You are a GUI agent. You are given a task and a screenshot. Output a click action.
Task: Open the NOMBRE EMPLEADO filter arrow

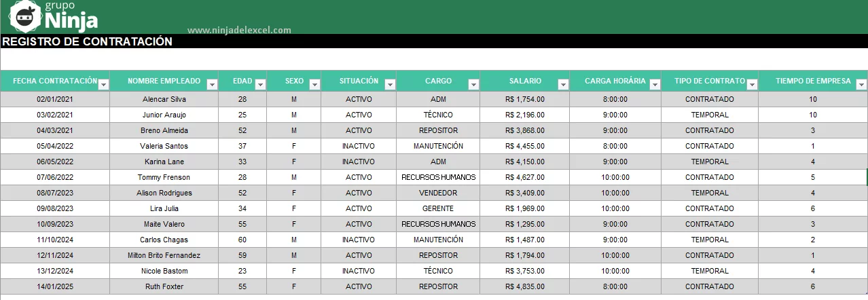click(x=212, y=85)
